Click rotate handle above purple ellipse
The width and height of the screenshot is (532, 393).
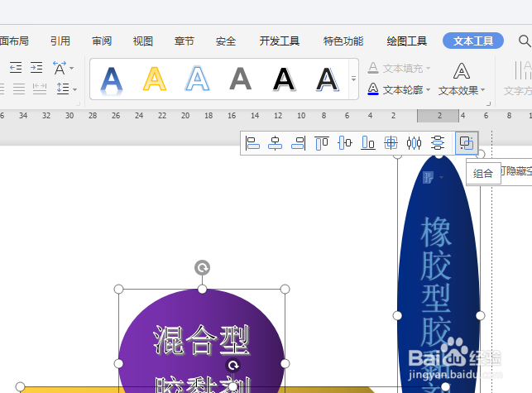pyautogui.click(x=202, y=268)
